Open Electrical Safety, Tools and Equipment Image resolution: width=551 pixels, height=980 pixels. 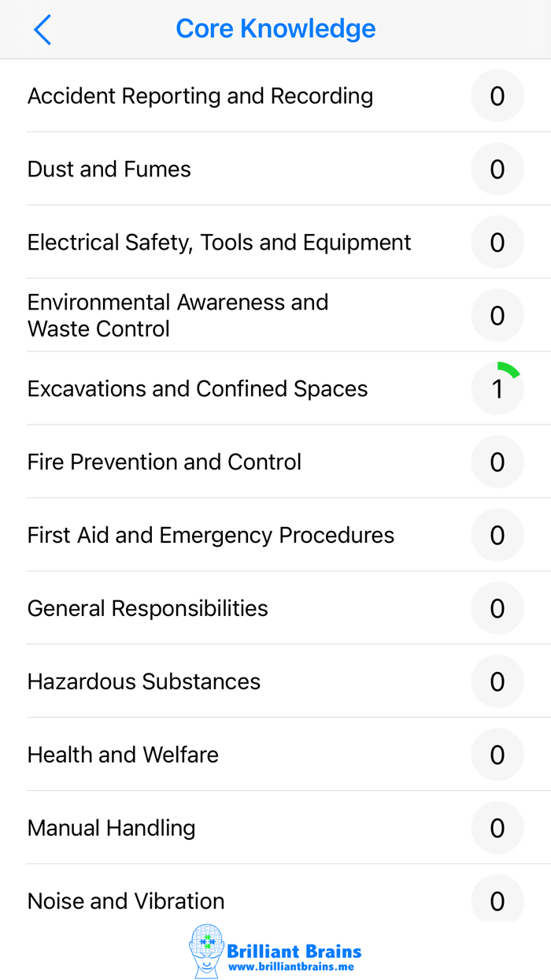(x=219, y=242)
